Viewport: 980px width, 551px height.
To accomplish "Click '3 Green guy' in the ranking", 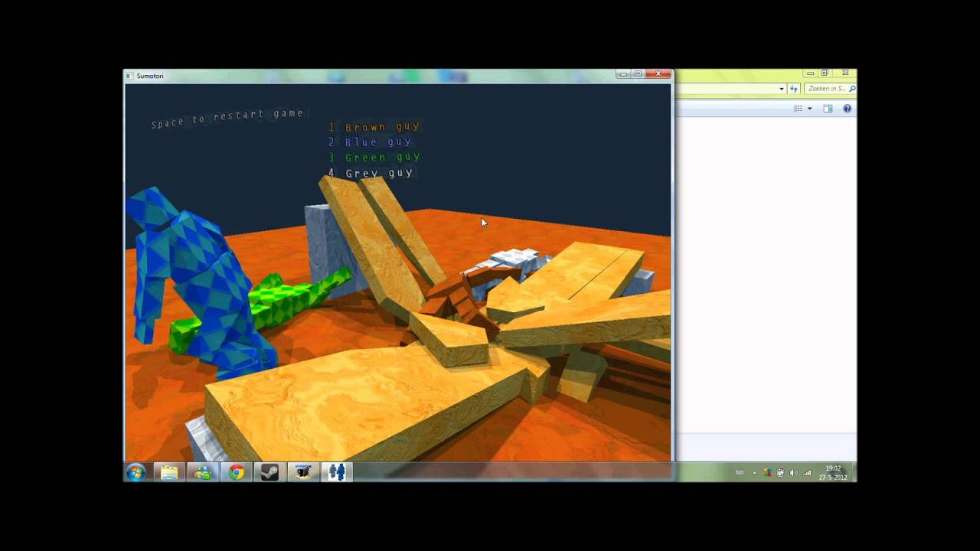I will click(x=374, y=158).
